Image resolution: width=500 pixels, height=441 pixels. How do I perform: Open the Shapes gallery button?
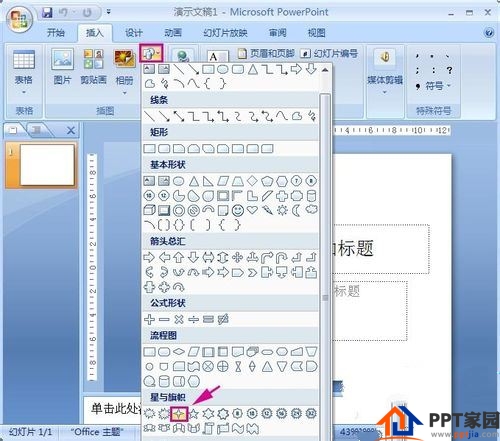pyautogui.click(x=151, y=53)
